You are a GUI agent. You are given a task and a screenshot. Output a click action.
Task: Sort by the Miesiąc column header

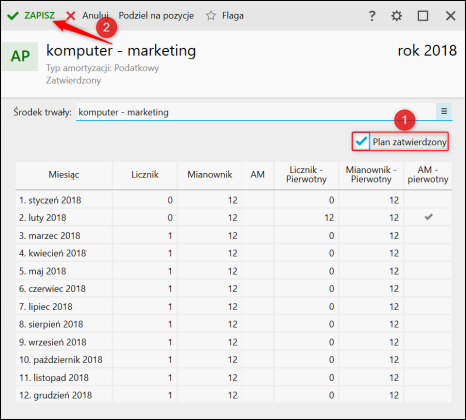tap(64, 175)
